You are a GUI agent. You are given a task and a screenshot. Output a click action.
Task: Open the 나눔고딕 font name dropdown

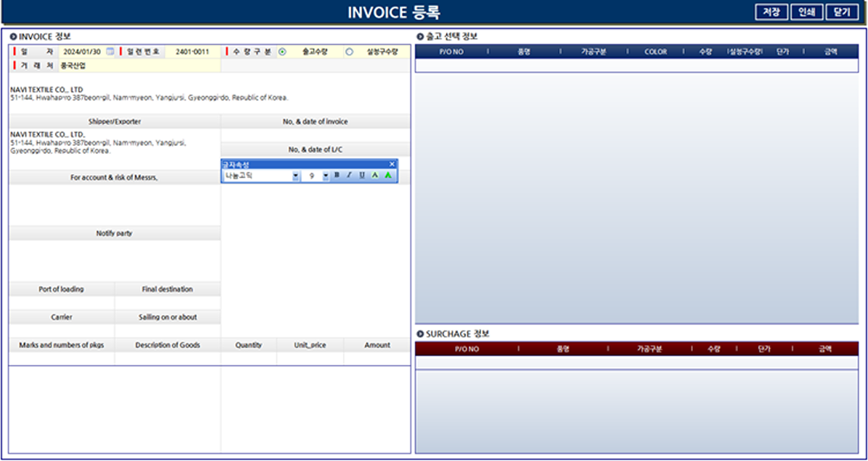click(x=295, y=175)
